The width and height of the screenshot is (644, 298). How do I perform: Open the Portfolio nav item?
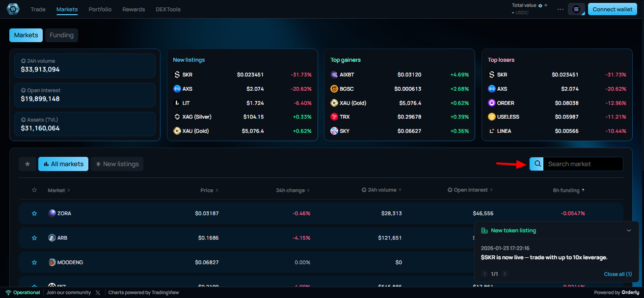click(100, 9)
